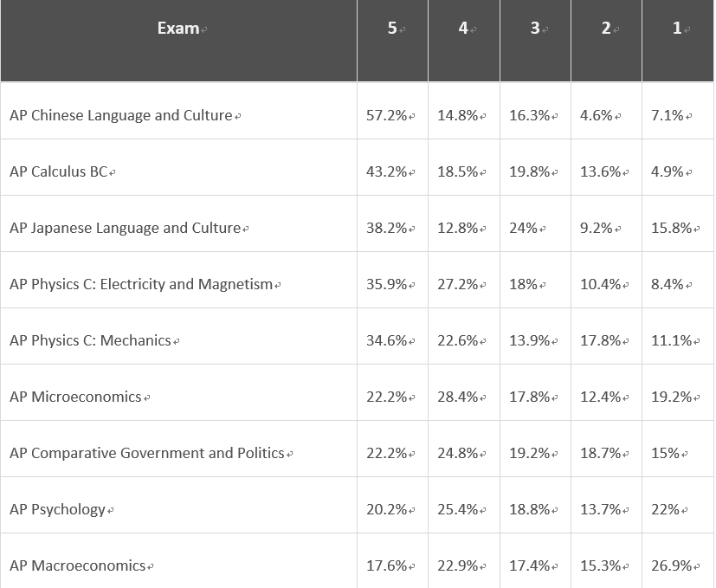Click the score 3 column header
Screen dimensions: 716x588
535,29
